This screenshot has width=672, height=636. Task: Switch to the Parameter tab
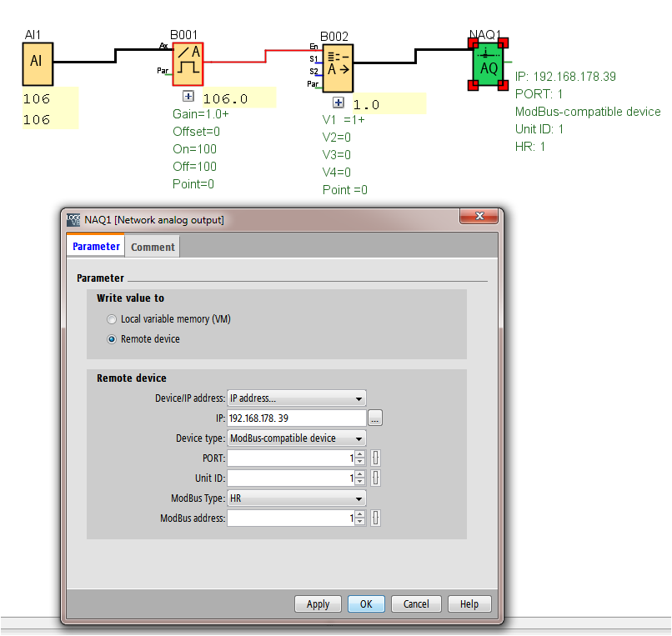(x=96, y=247)
